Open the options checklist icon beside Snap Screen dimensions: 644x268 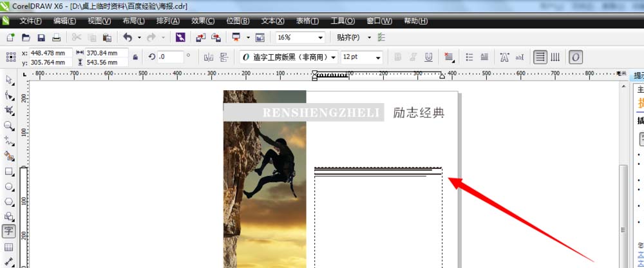click(381, 37)
